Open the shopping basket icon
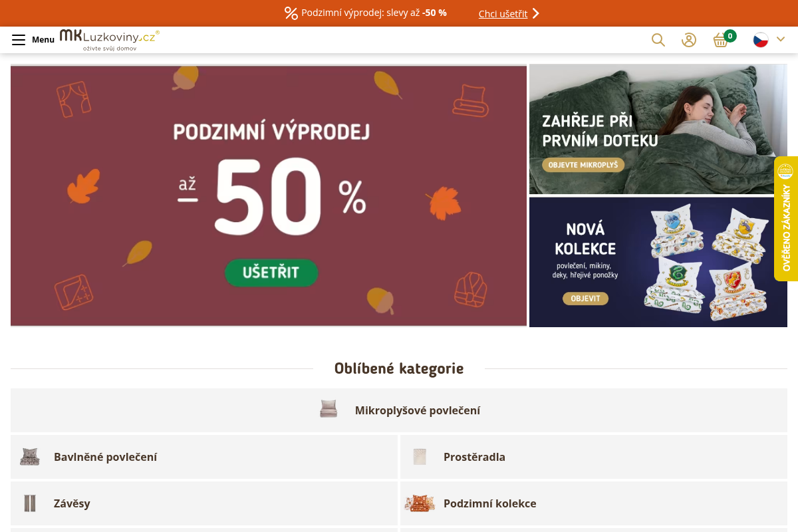Image resolution: width=798 pixels, height=532 pixels. tap(721, 41)
